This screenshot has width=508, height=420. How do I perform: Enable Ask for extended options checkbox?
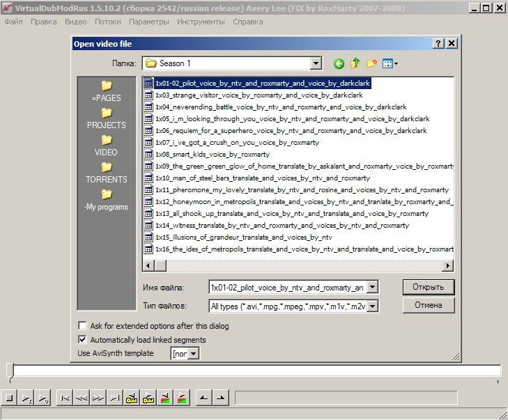pyautogui.click(x=83, y=325)
